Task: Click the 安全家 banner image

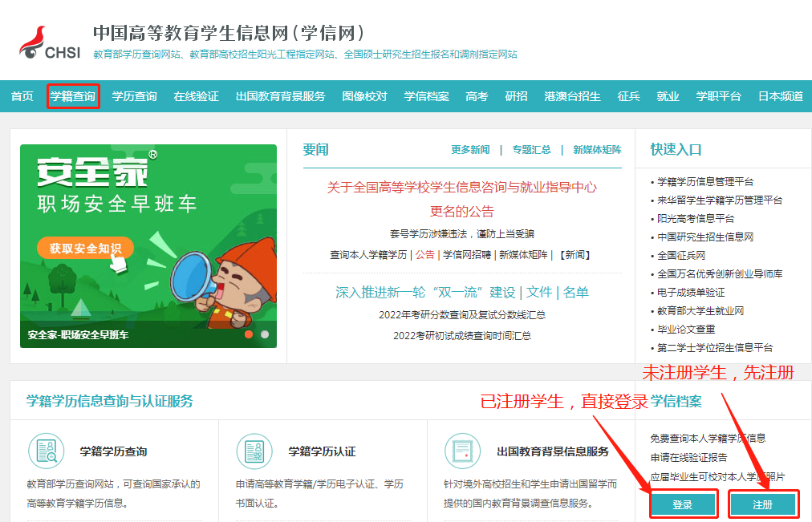Action: pos(148,245)
